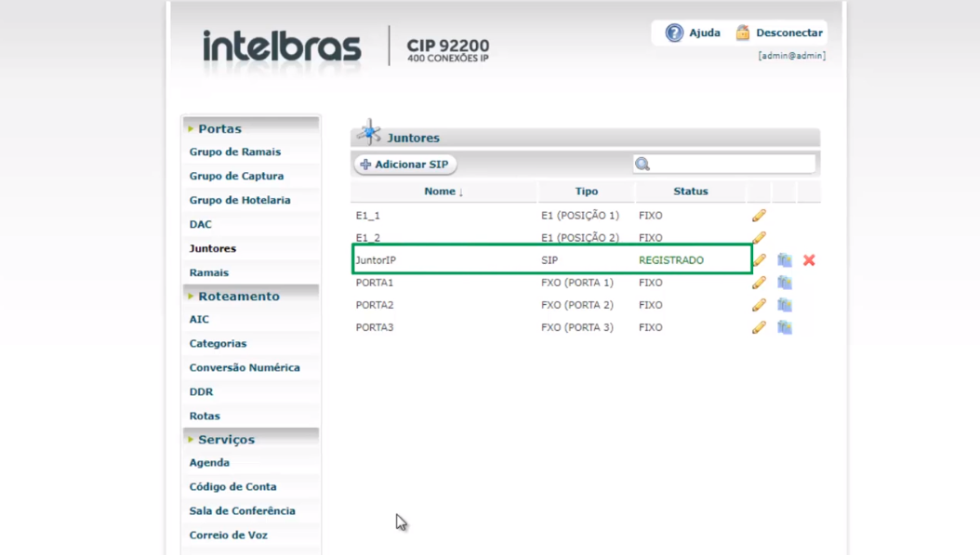Toggle the Serviços section arrow
Viewport: 980px width, 555px height.
191,439
